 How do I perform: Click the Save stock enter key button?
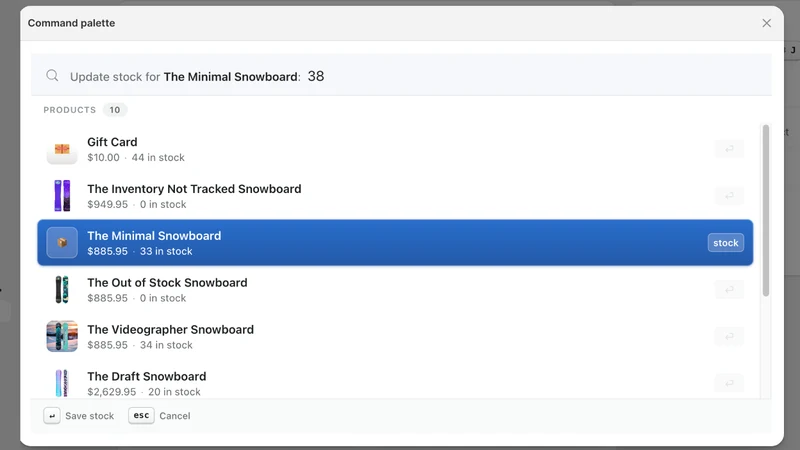79,416
